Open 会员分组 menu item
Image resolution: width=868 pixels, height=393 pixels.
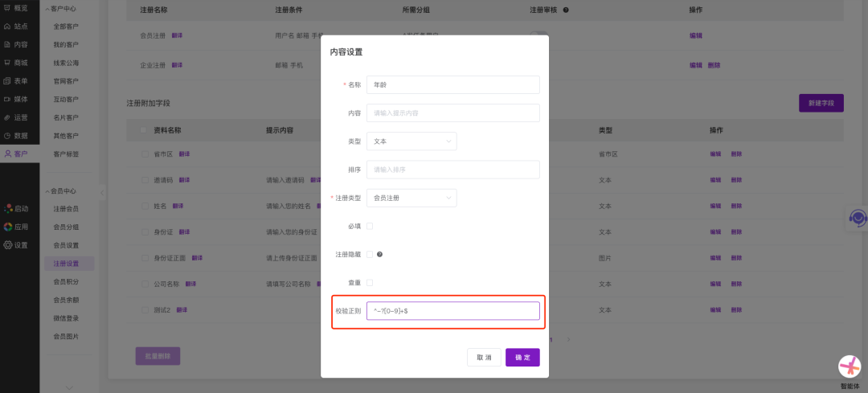[x=66, y=227]
